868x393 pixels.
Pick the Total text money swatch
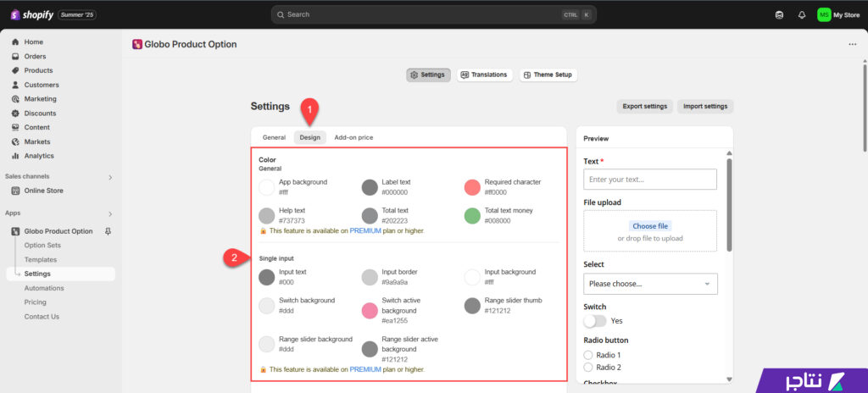click(x=472, y=216)
